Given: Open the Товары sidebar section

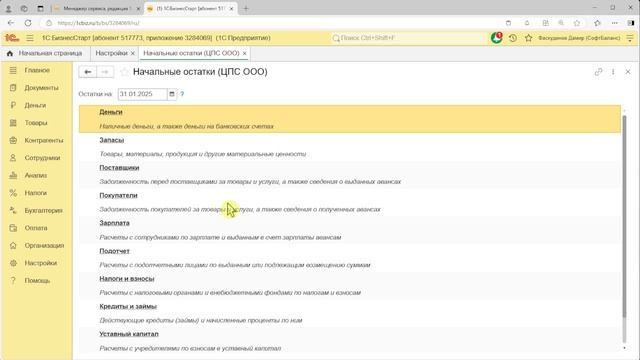Looking at the screenshot, I should pos(37,123).
